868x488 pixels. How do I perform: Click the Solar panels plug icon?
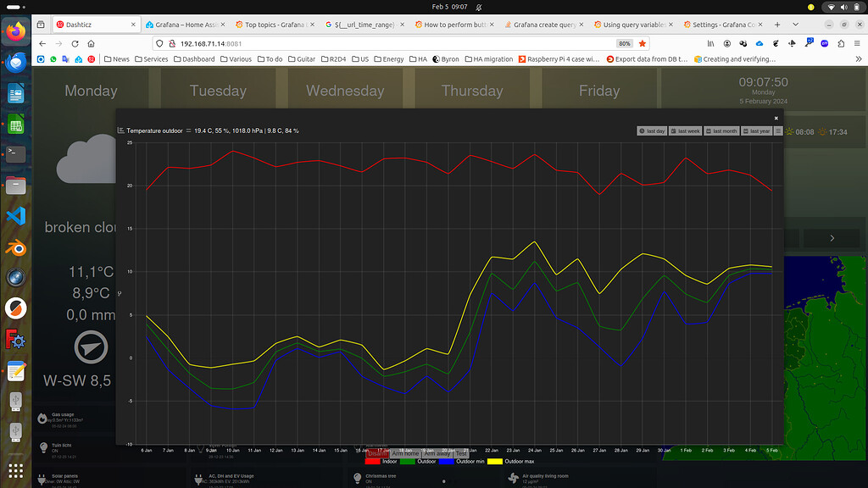(x=42, y=480)
